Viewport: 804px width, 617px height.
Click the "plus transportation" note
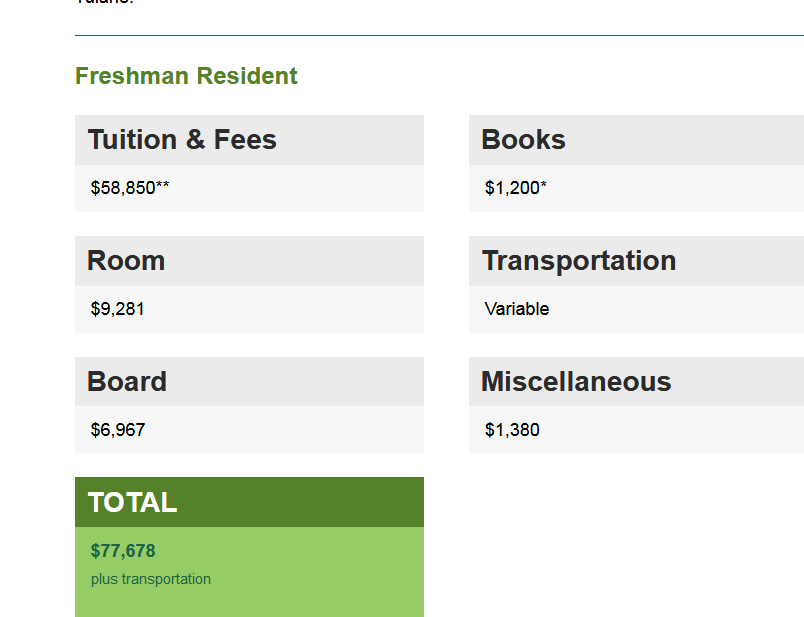coord(151,579)
